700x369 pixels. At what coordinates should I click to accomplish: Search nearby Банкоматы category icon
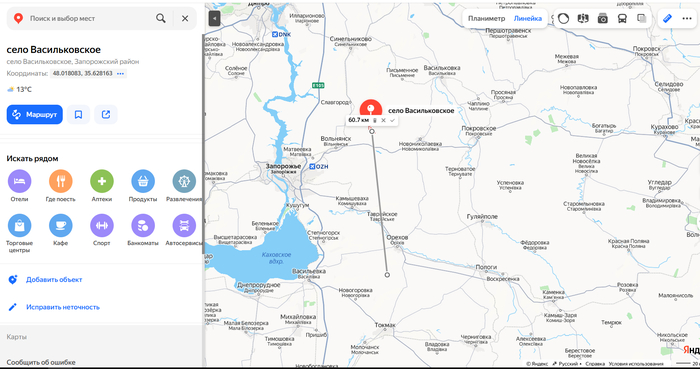pyautogui.click(x=143, y=225)
